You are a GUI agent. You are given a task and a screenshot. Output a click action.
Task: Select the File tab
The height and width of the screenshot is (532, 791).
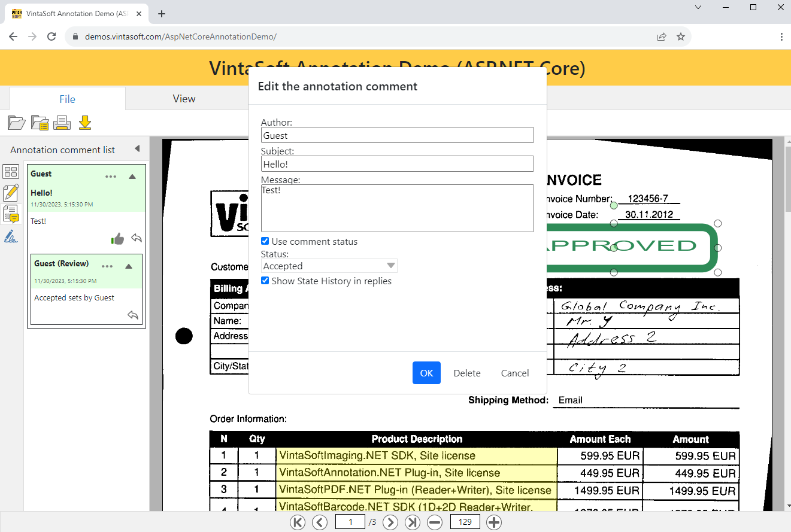pos(67,99)
